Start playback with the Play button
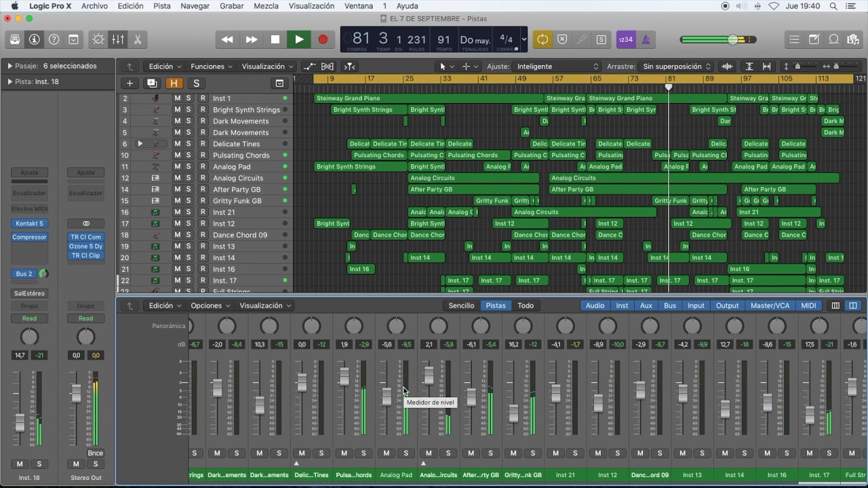 click(x=299, y=39)
